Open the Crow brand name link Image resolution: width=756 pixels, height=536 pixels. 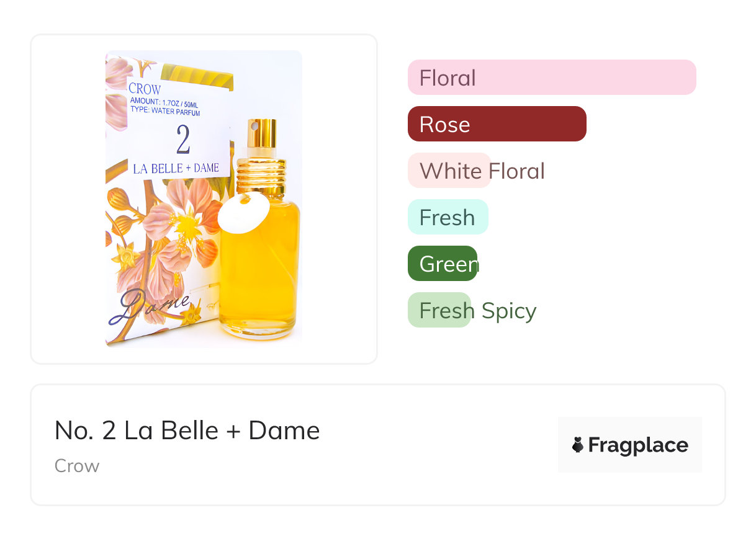(x=77, y=466)
